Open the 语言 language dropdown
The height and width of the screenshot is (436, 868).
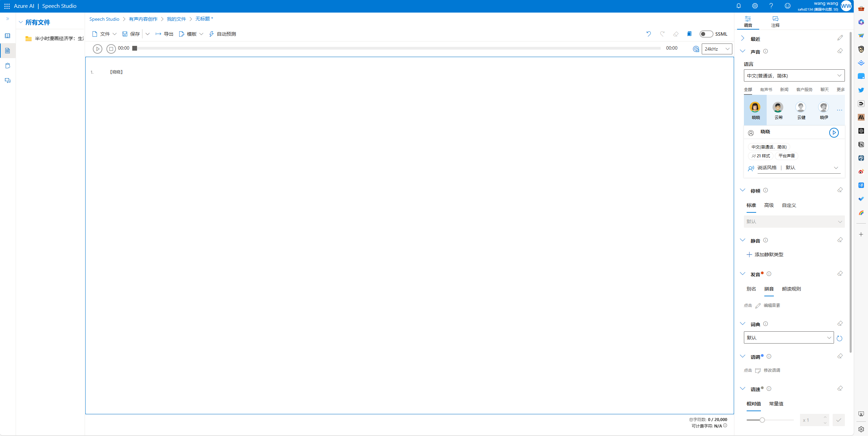[x=794, y=76]
